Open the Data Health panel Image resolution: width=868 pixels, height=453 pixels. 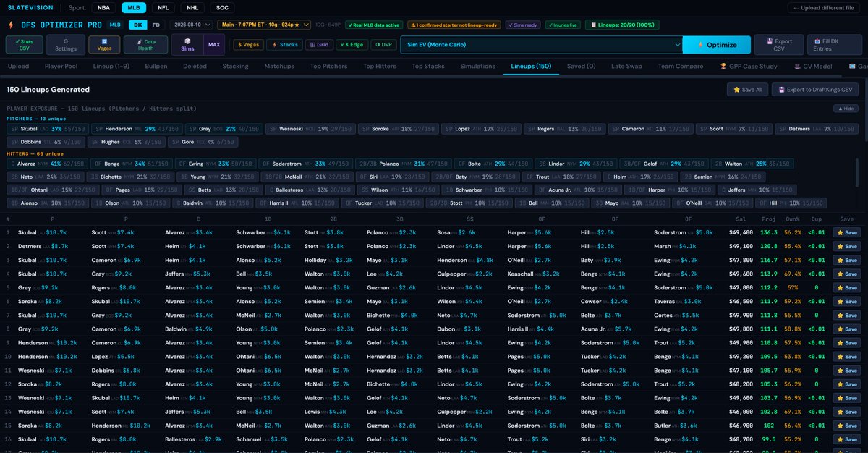click(145, 45)
